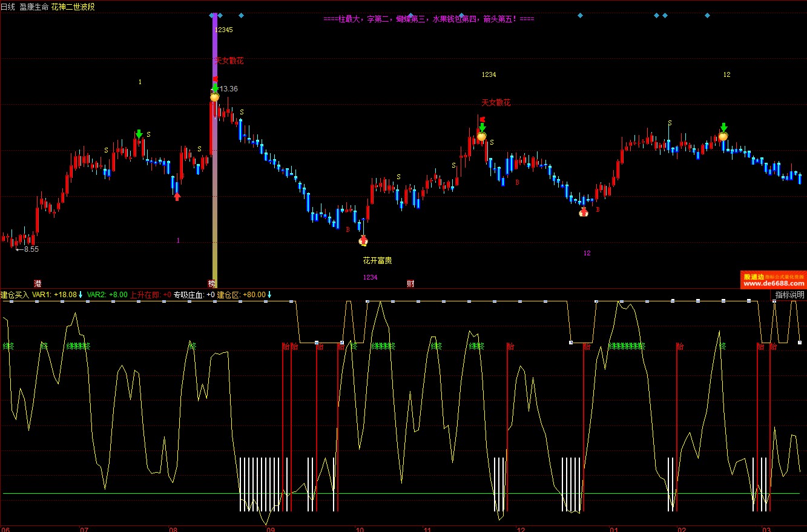The width and height of the screenshot is (807, 532).
Task: Click the tall purple gradient bar
Action: pos(214,182)
